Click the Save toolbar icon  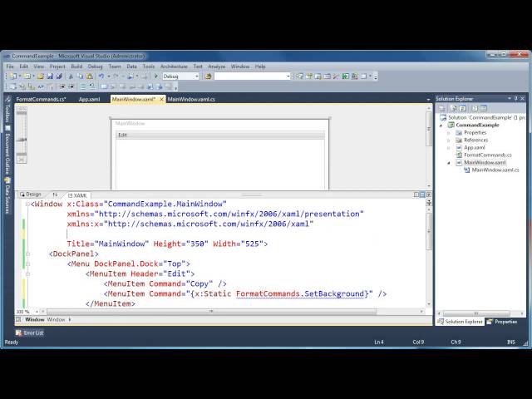pyautogui.click(x=50, y=76)
